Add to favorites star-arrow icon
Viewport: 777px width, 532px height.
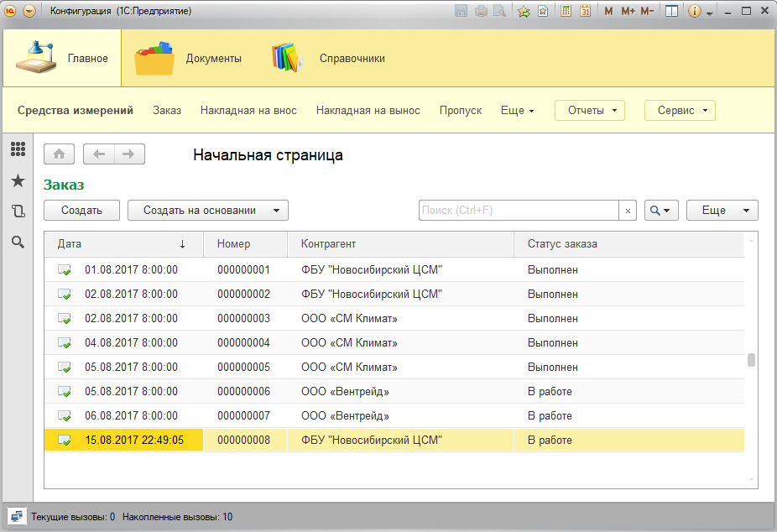[x=524, y=11]
